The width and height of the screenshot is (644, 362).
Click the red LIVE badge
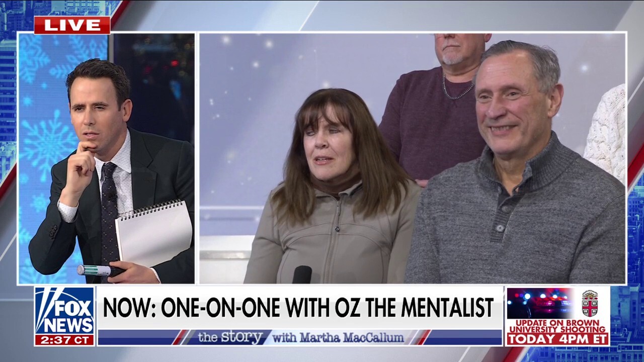72,25
